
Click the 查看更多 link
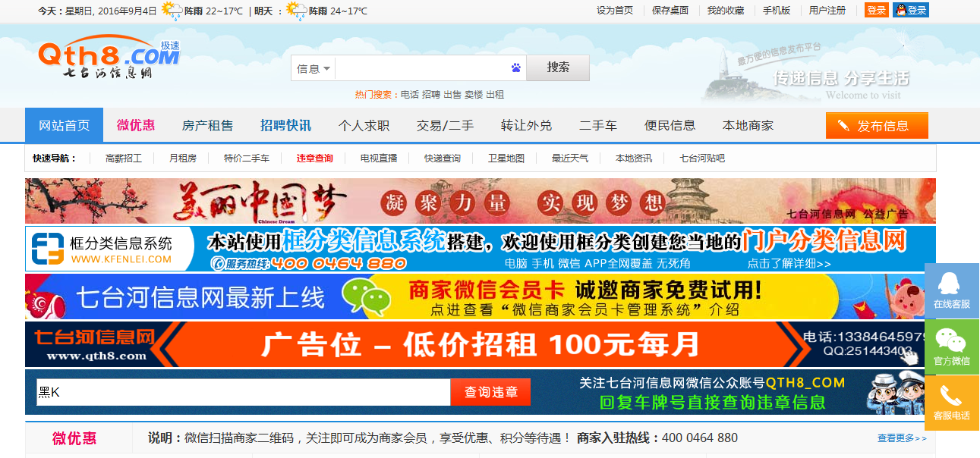(x=901, y=438)
